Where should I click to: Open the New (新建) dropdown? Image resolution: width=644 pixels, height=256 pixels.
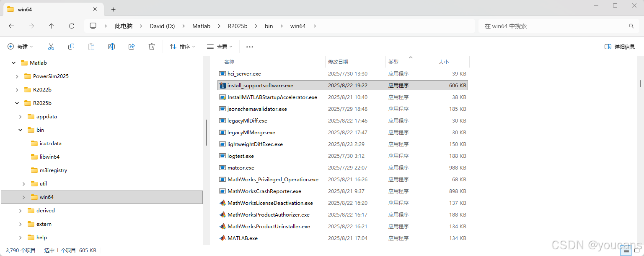pos(20,47)
